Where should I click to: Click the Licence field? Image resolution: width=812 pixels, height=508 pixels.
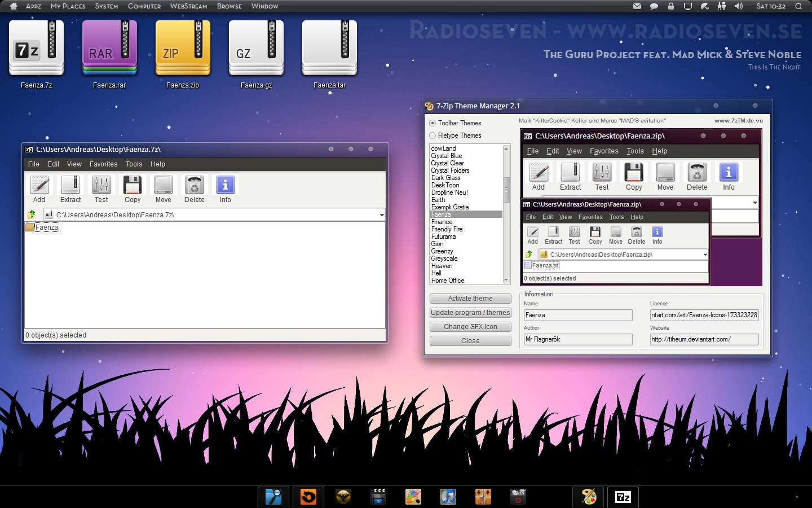tap(704, 315)
